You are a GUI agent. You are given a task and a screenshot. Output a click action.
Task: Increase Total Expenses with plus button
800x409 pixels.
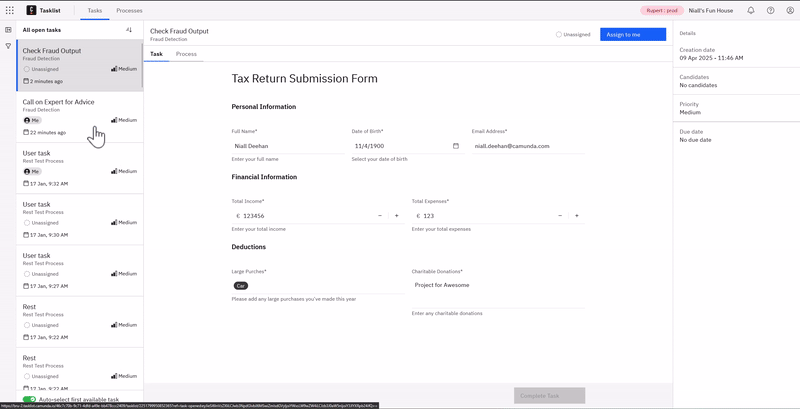[x=577, y=216]
